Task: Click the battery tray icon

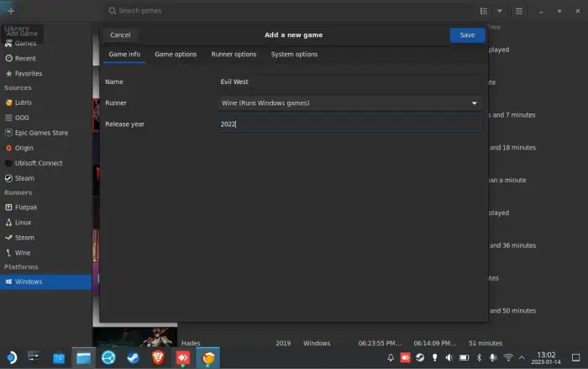Action: pos(464,358)
